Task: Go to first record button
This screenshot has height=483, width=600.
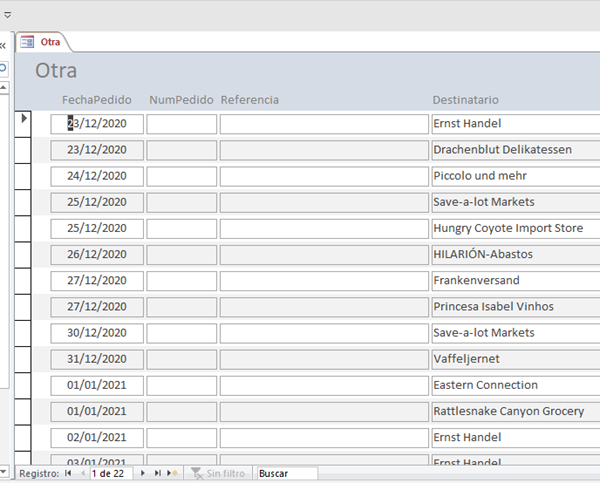Action: [68, 473]
